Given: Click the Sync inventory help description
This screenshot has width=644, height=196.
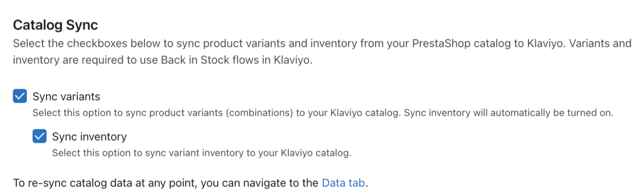Looking at the screenshot, I should click(x=201, y=153).
